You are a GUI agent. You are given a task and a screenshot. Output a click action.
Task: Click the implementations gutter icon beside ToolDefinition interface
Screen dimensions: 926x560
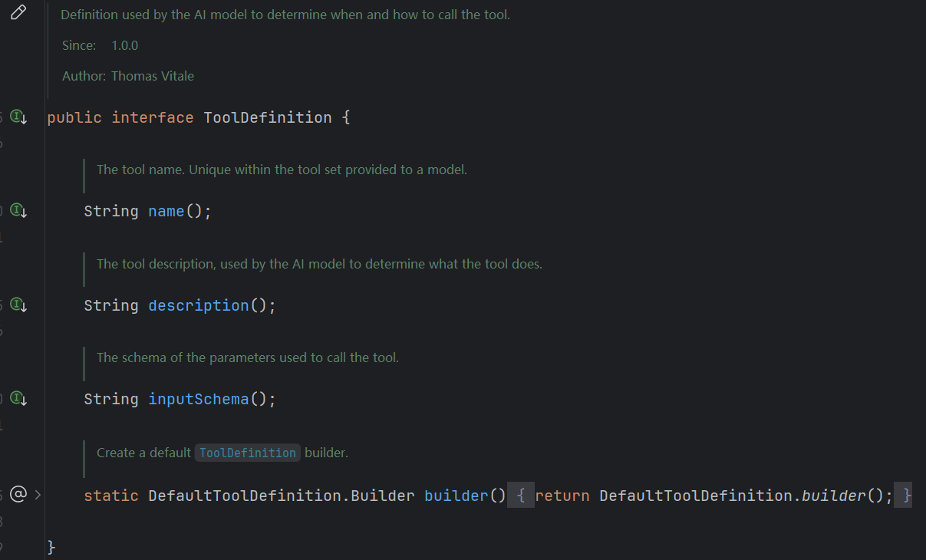[18, 117]
